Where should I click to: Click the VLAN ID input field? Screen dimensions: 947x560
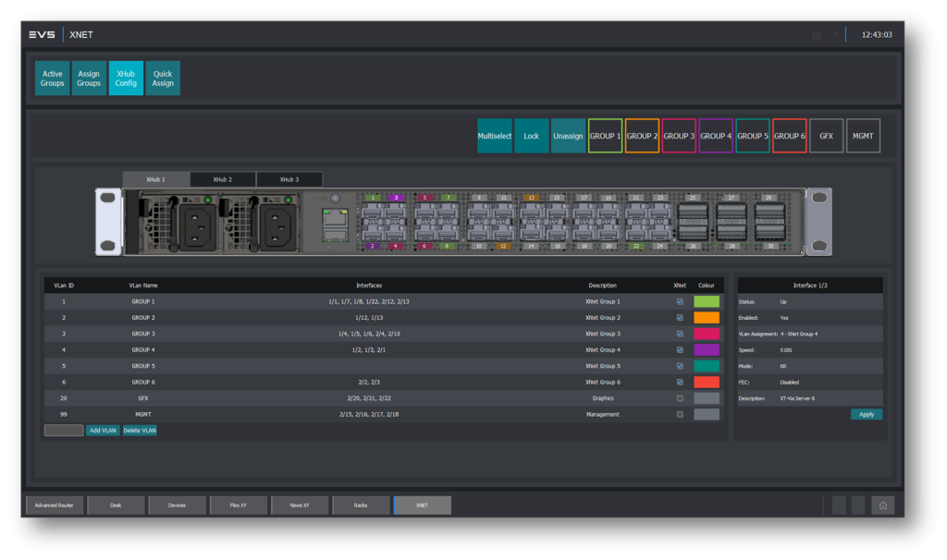click(64, 431)
